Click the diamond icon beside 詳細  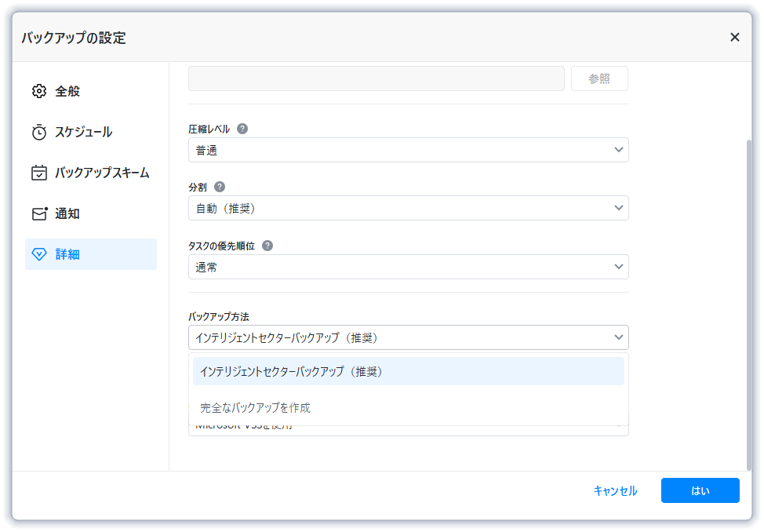[39, 254]
